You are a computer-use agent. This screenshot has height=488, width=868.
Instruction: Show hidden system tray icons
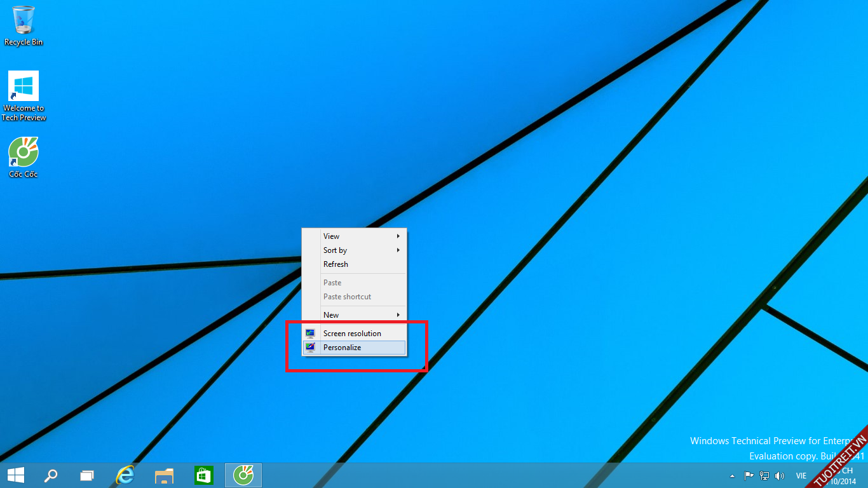[x=732, y=476]
